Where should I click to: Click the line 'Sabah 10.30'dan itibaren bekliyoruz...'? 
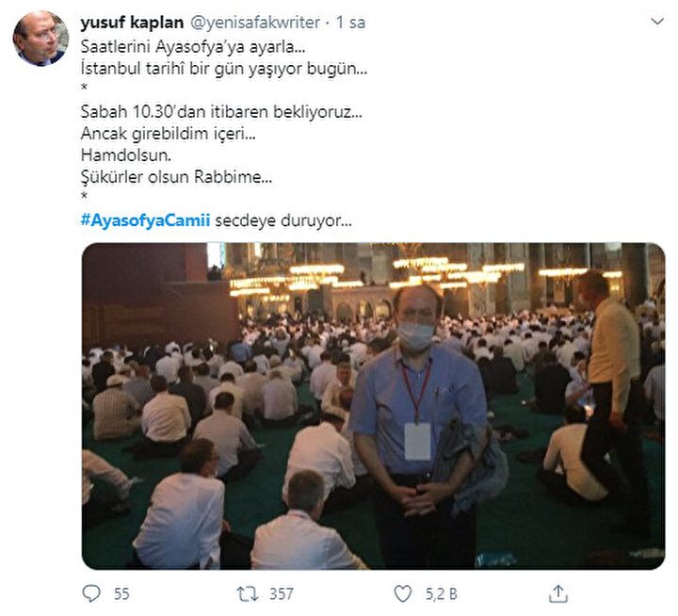221,112
